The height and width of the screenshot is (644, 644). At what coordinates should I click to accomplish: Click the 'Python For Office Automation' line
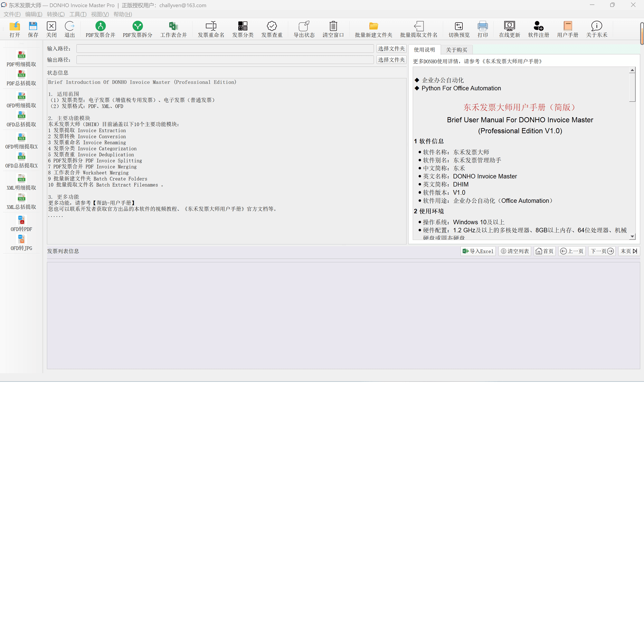[461, 88]
